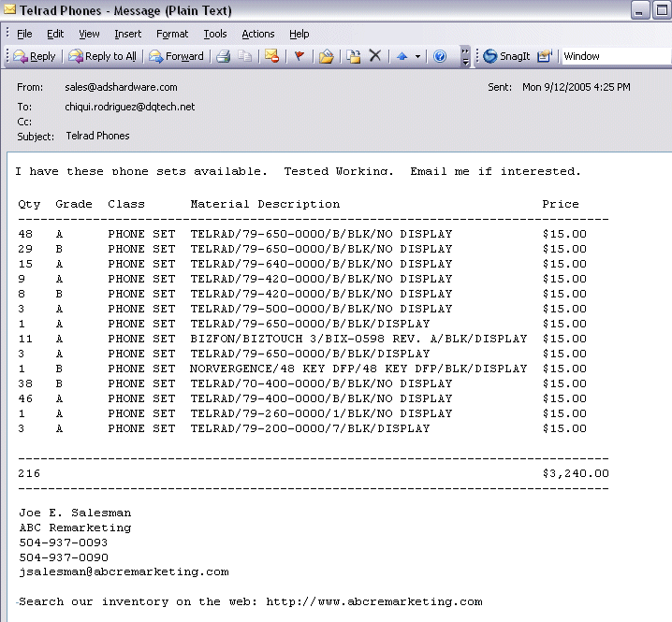Click phone number 504-937-0090
This screenshot has width=672, height=622.
64,557
